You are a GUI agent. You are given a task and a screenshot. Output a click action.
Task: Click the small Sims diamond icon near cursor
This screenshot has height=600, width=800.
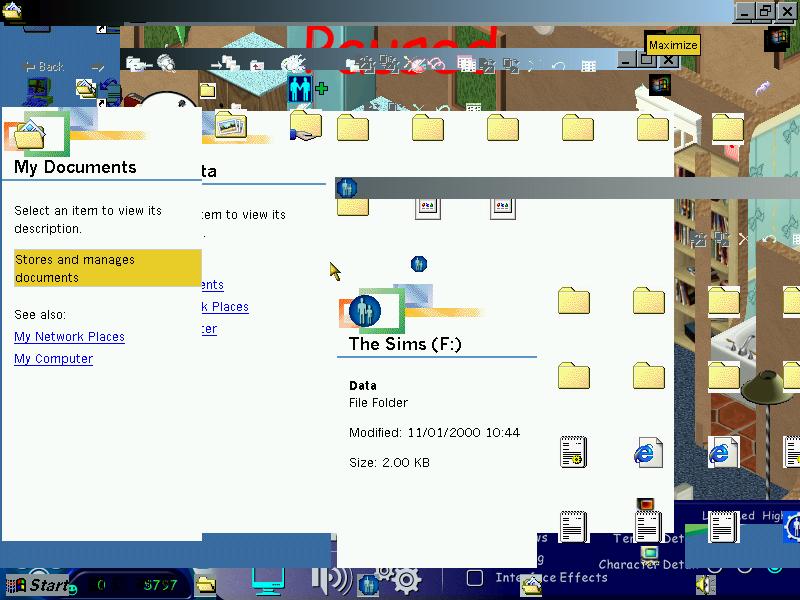[x=419, y=264]
